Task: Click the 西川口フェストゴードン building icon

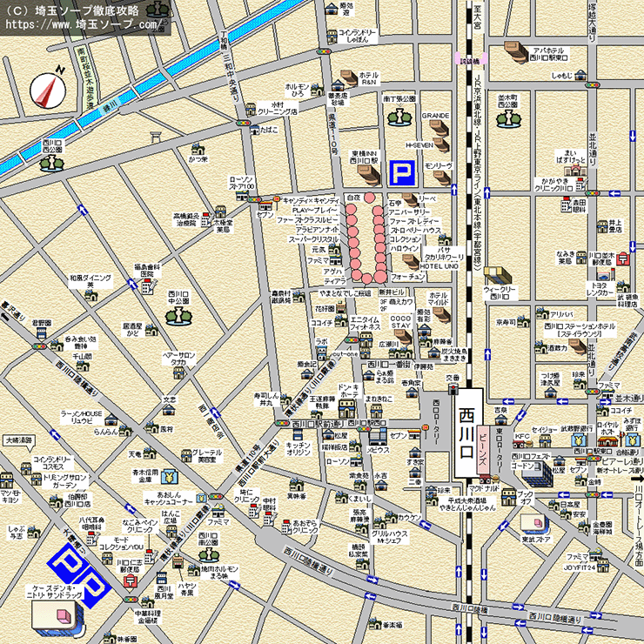Action: click(x=537, y=474)
